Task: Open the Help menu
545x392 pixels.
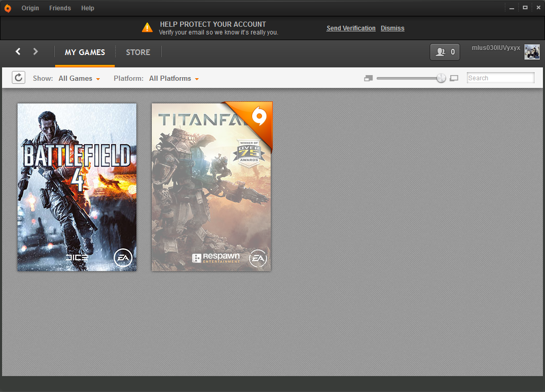Action: [x=87, y=8]
